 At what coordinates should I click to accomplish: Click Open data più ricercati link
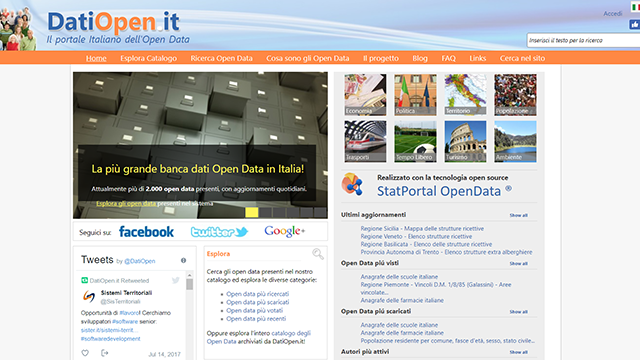tap(258, 294)
